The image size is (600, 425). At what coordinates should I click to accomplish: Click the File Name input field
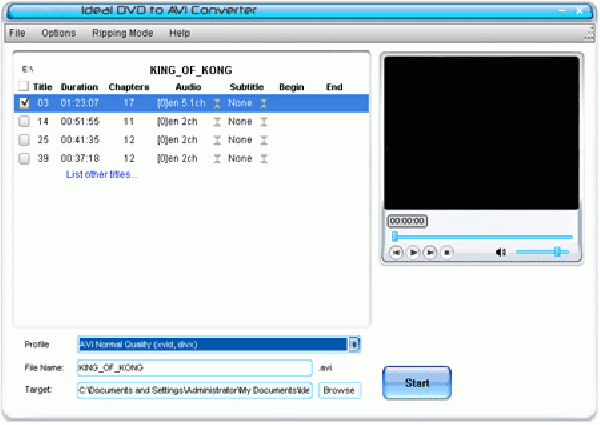(x=194, y=368)
